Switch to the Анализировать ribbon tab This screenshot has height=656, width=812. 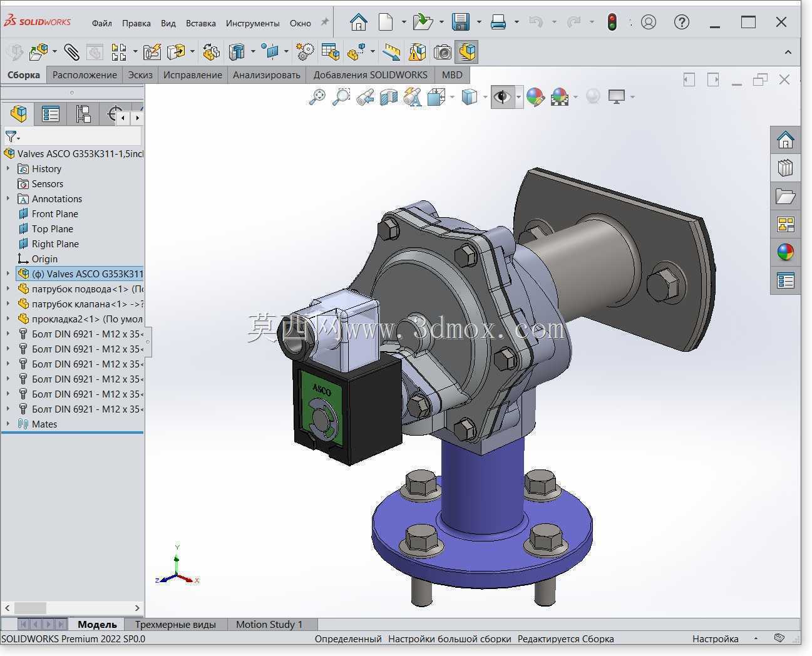(x=267, y=75)
